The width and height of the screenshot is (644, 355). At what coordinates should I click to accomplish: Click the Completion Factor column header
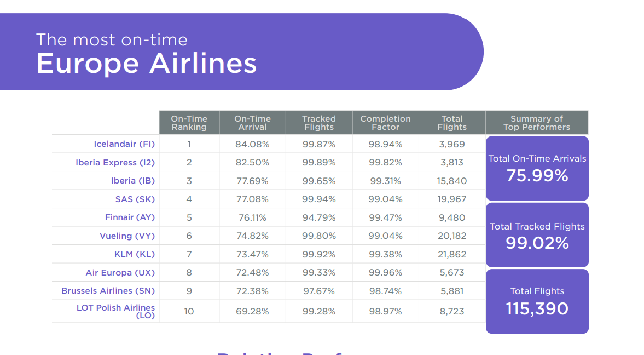point(385,123)
